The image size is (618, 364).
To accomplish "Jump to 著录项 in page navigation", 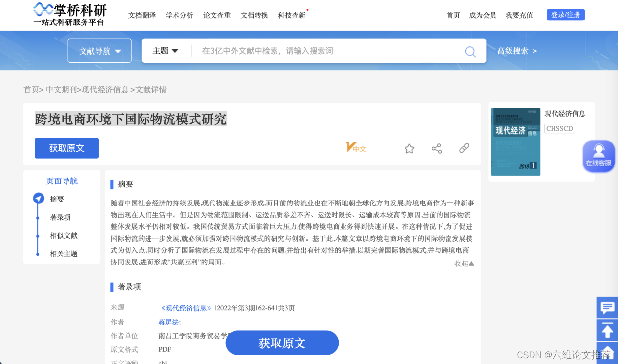I will click(61, 217).
